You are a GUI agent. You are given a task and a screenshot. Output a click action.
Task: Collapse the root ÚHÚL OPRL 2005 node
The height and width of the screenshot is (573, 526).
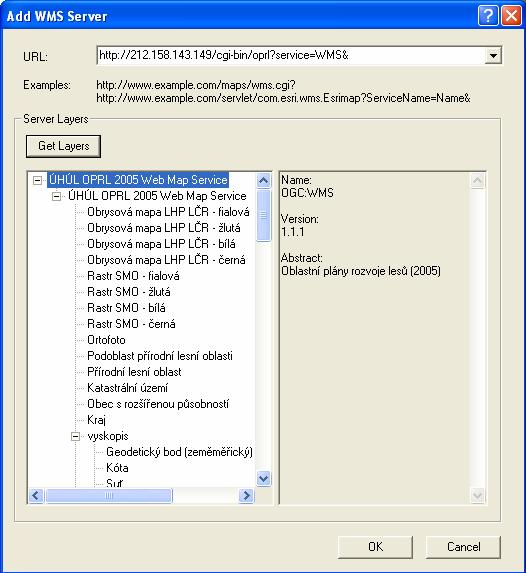point(37,180)
